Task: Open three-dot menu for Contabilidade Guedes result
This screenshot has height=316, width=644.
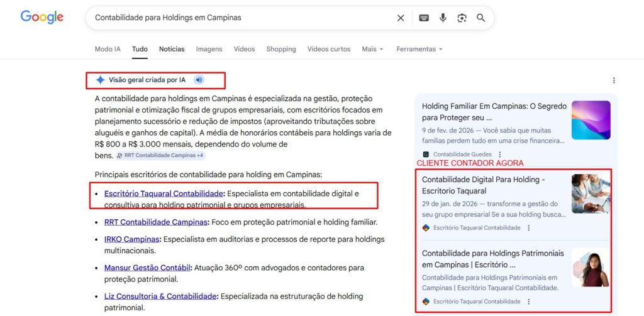Action: coord(500,154)
